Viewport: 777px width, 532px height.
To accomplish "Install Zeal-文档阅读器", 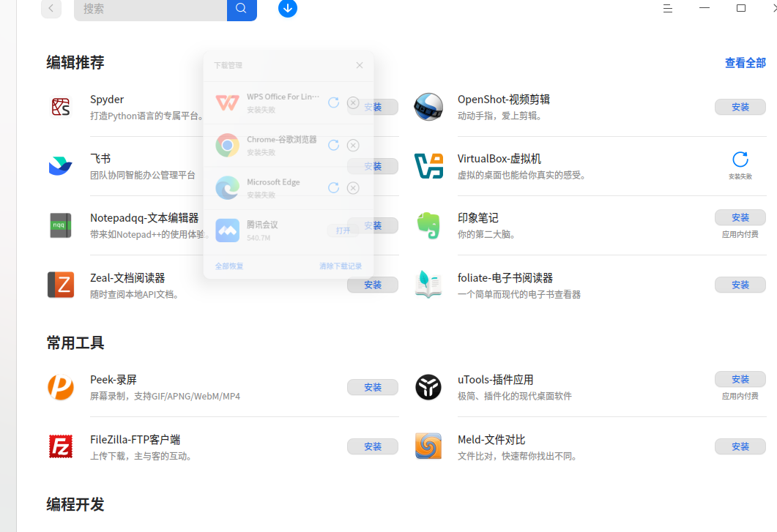I will coord(373,285).
